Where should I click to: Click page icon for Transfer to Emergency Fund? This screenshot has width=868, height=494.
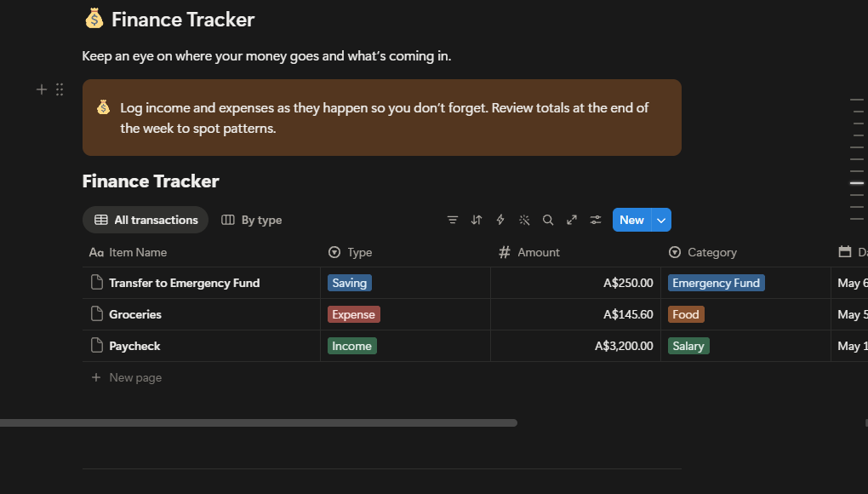coord(97,283)
